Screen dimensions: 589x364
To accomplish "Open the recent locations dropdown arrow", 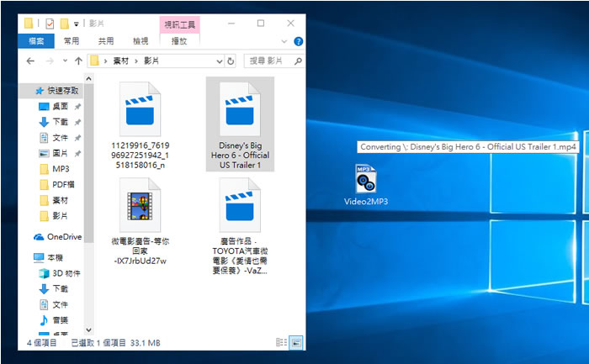I will point(65,61).
